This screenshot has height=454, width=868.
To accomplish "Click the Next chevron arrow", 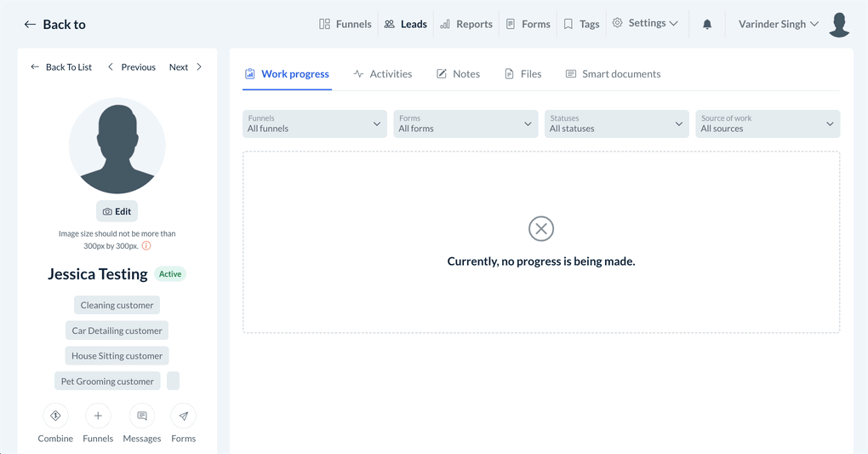I will [x=199, y=66].
